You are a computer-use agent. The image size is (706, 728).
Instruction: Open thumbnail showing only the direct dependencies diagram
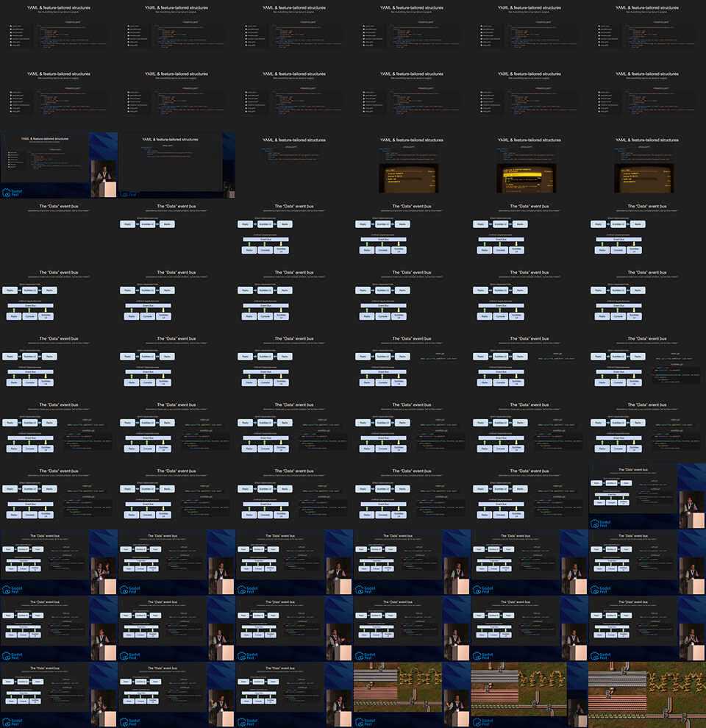(x=176, y=232)
